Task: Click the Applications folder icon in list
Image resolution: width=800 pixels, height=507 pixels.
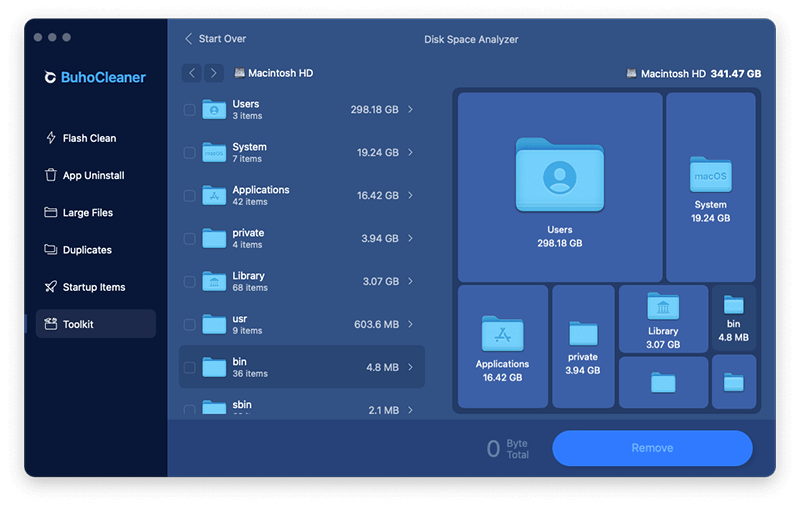Action: click(214, 195)
